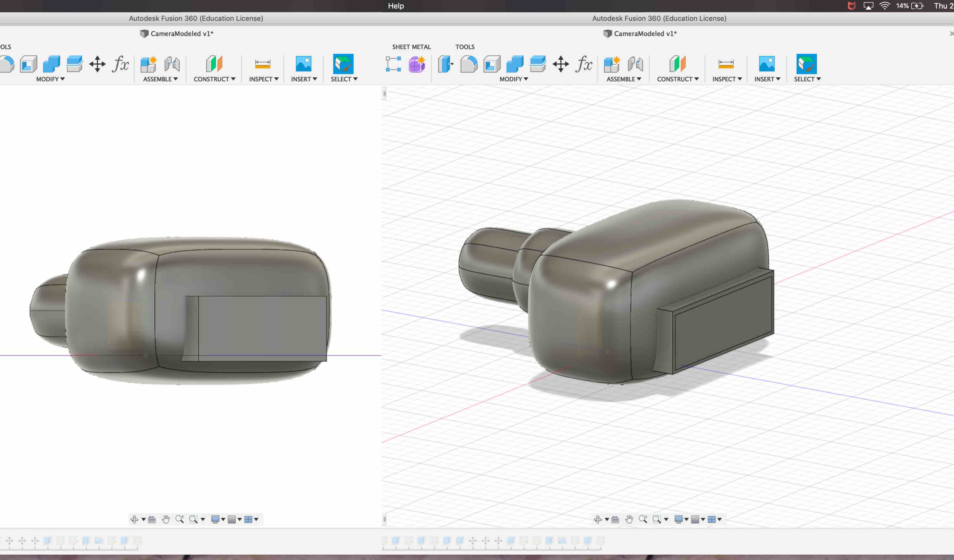Viewport: 954px width, 560px height.
Task: Click the Joint tool icon in left window
Action: point(172,64)
